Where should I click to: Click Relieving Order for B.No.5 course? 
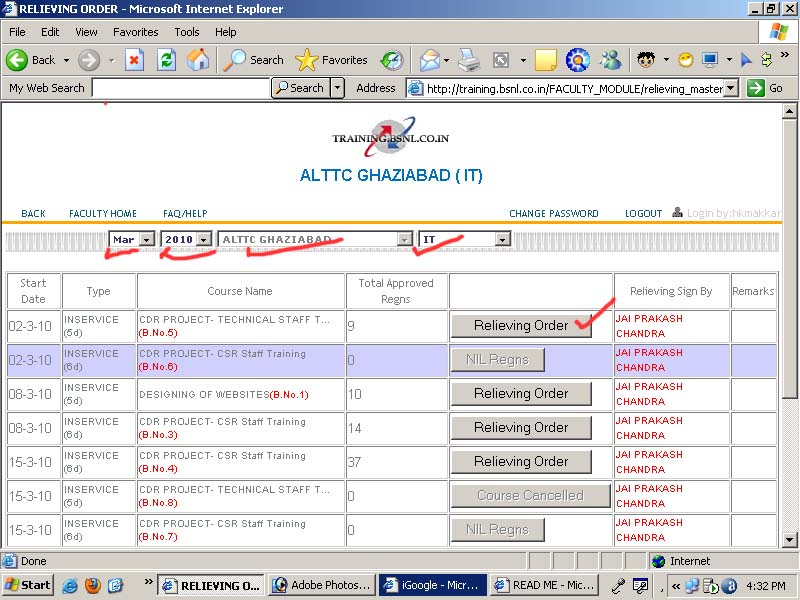click(x=521, y=326)
